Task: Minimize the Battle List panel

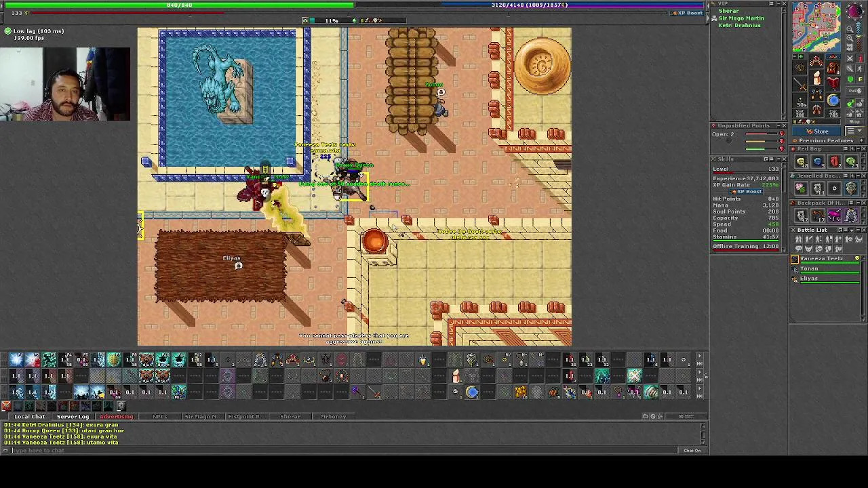Action: 859,230
